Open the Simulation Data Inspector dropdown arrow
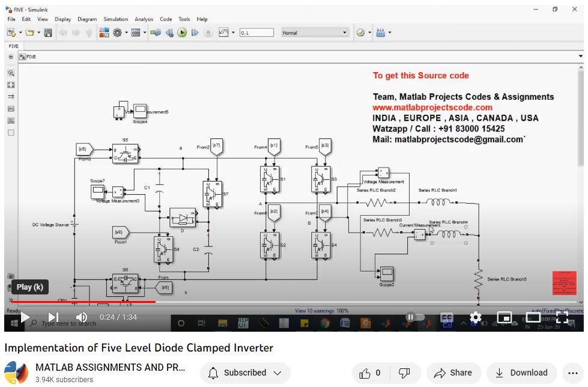The image size is (588, 387). click(232, 32)
